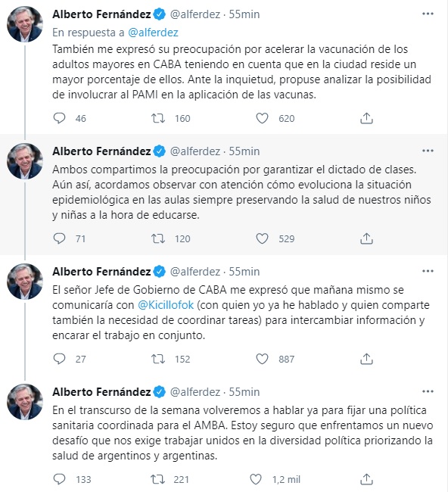Image resolution: width=448 pixels, height=492 pixels.
Task: Open the @Kicillofok mention link
Action: [166, 305]
